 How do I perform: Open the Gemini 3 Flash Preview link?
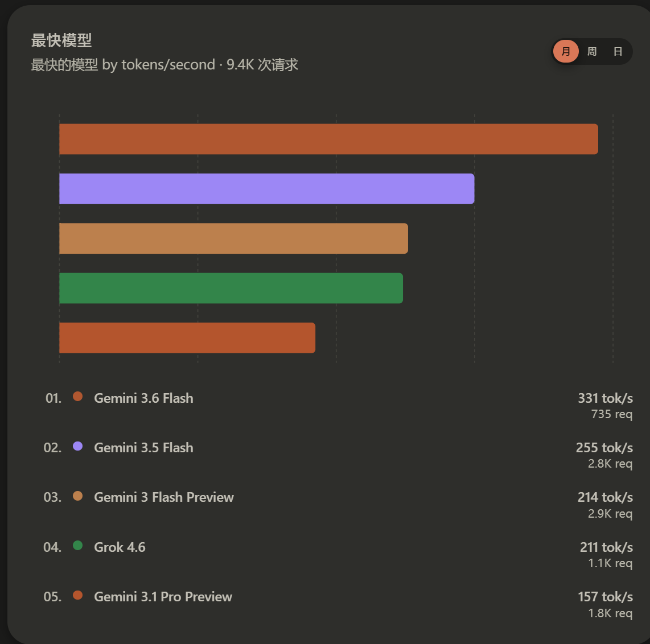tap(164, 497)
